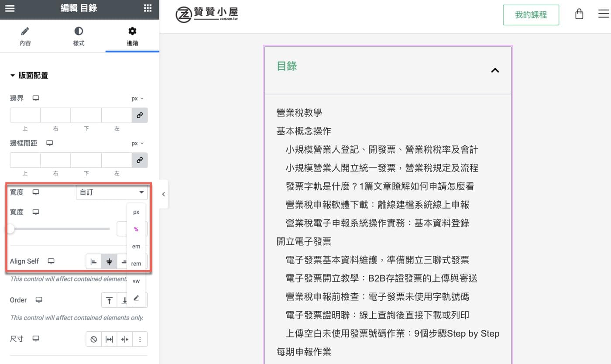Click responsive device icon beside 邊框間距

(x=50, y=143)
